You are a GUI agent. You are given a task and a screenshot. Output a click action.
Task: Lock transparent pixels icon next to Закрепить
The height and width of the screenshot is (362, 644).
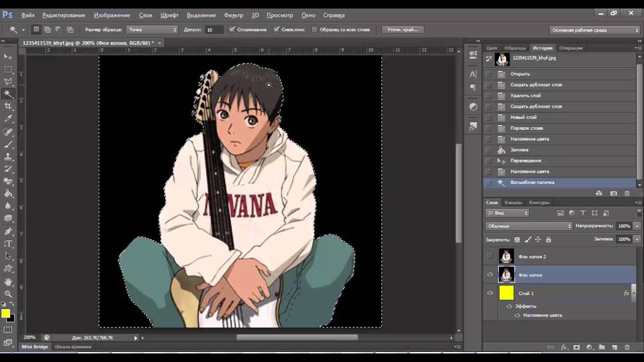point(517,239)
